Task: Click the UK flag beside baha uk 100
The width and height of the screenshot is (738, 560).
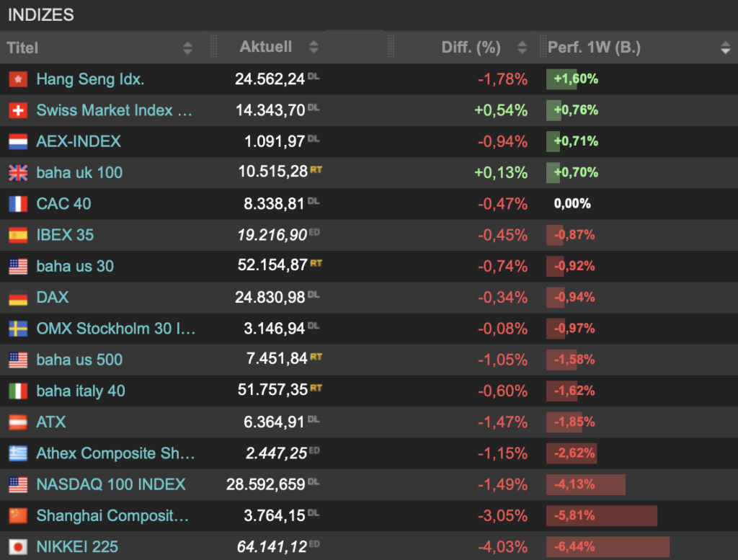Action: [18, 173]
